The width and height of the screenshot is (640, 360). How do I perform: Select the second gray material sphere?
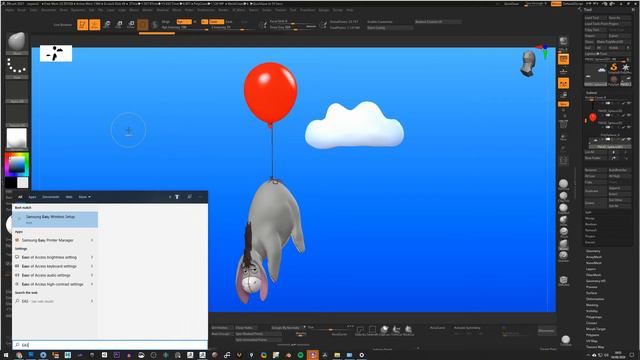[x=564, y=196]
